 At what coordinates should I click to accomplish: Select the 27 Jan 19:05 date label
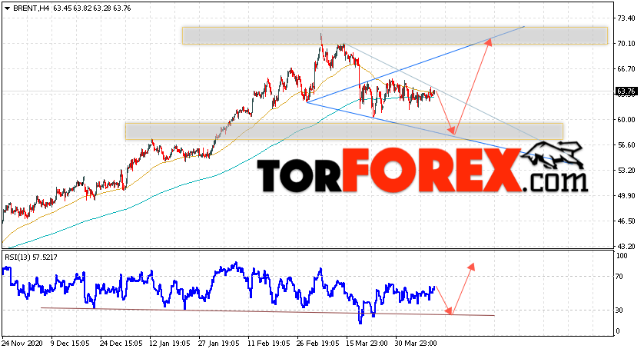click(219, 343)
